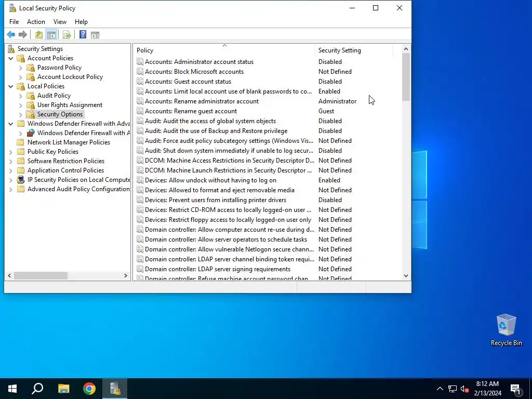Click icon of Domain controller: LDAP server signing
The width and height of the screenshot is (532, 399).
coord(140,269)
